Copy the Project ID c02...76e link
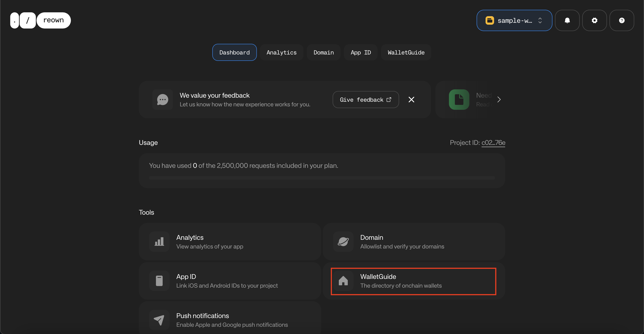Screen dimensions: 644x334 [493, 143]
